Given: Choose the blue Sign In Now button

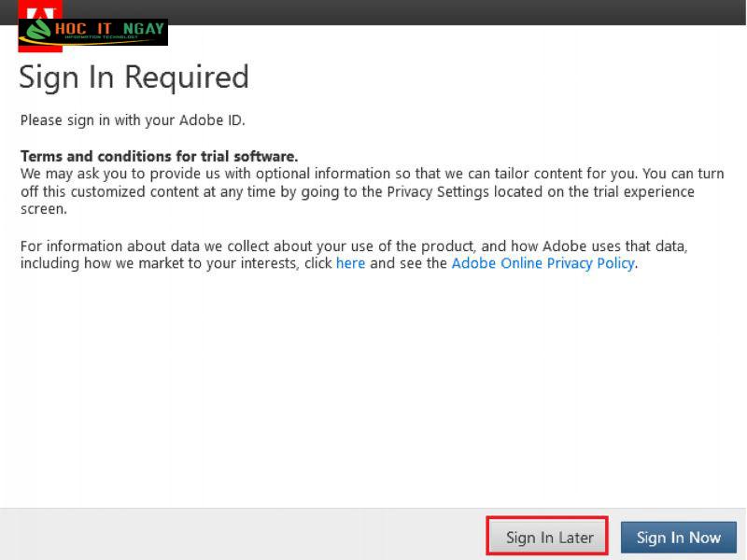Looking at the screenshot, I should pyautogui.click(x=679, y=537).
